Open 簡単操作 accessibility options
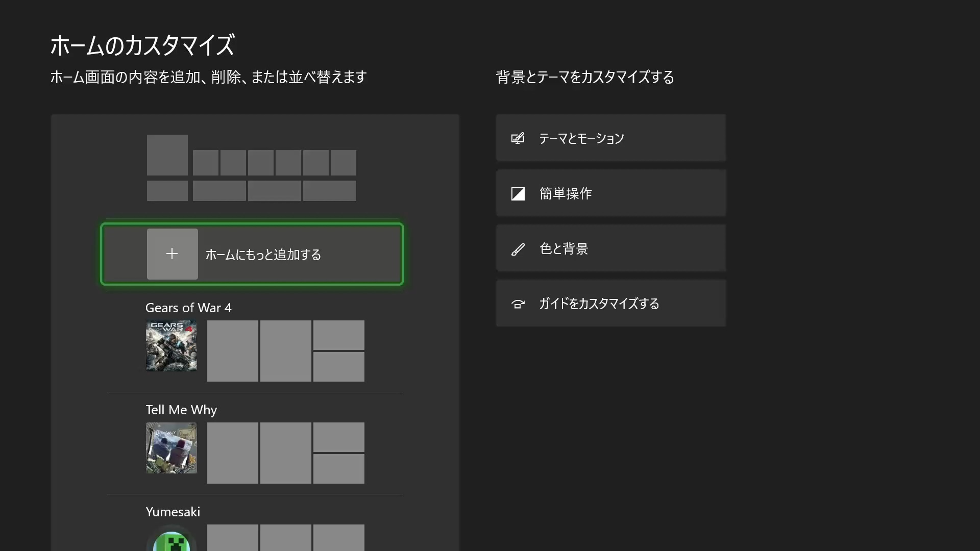The width and height of the screenshot is (980, 551). pyautogui.click(x=566, y=194)
